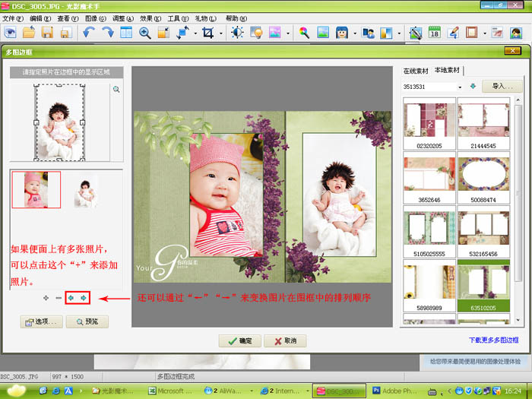This screenshot has width=532, height=399.
Task: Click the color magnifier icon
Action: 304,33
